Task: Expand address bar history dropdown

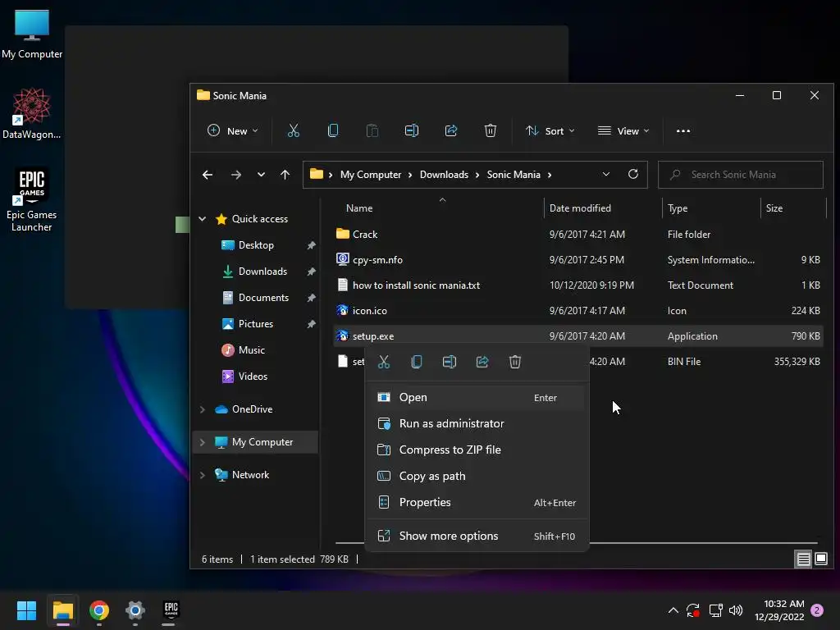Action: [x=606, y=174]
